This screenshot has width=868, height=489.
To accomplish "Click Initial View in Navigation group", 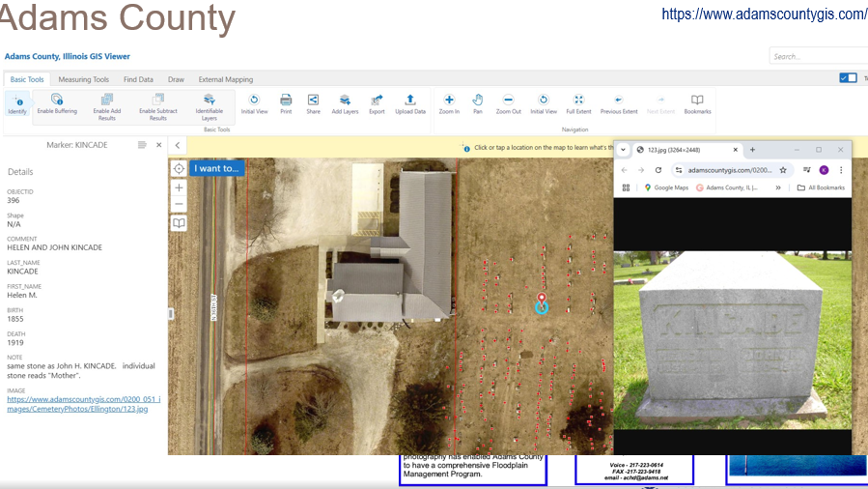I will [544, 103].
